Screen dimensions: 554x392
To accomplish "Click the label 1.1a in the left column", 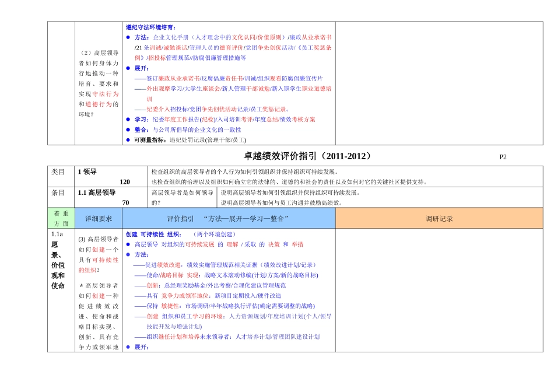I will pyautogui.click(x=57, y=234).
